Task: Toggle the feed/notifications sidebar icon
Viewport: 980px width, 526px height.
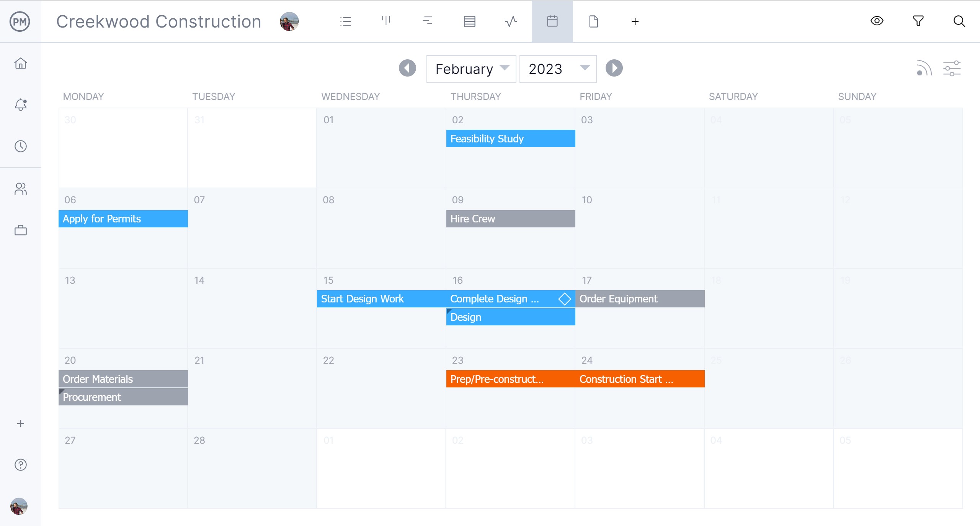Action: pyautogui.click(x=21, y=106)
